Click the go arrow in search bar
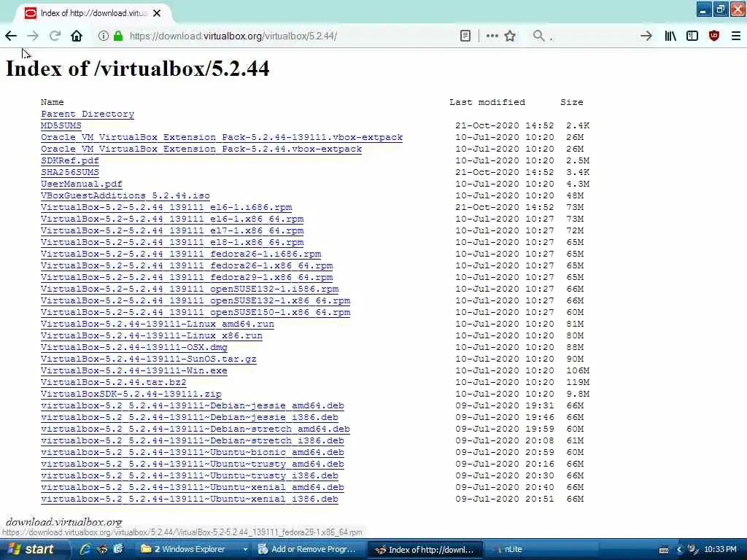The height and width of the screenshot is (560, 747). (646, 36)
